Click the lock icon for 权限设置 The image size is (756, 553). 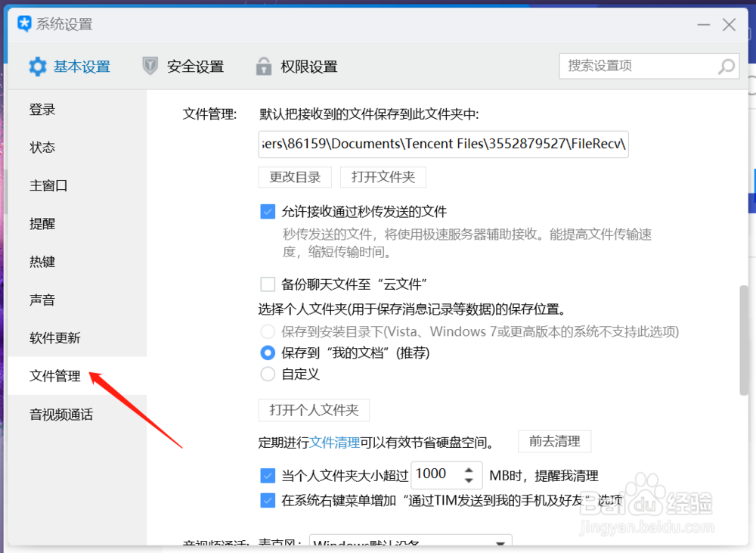coord(263,67)
